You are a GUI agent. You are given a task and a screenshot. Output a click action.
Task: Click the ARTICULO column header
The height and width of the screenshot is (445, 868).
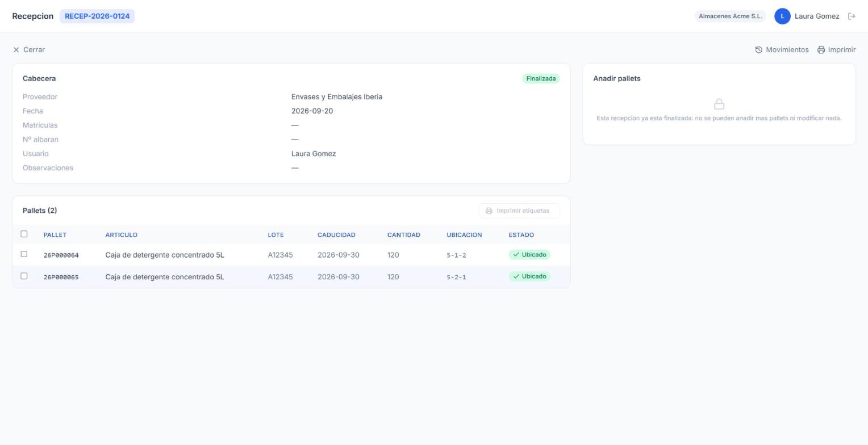tap(122, 235)
